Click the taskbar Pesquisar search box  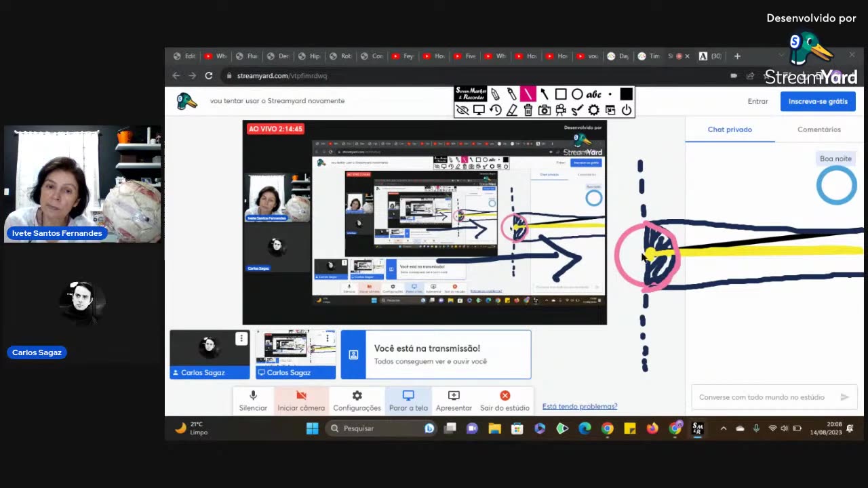(x=380, y=428)
